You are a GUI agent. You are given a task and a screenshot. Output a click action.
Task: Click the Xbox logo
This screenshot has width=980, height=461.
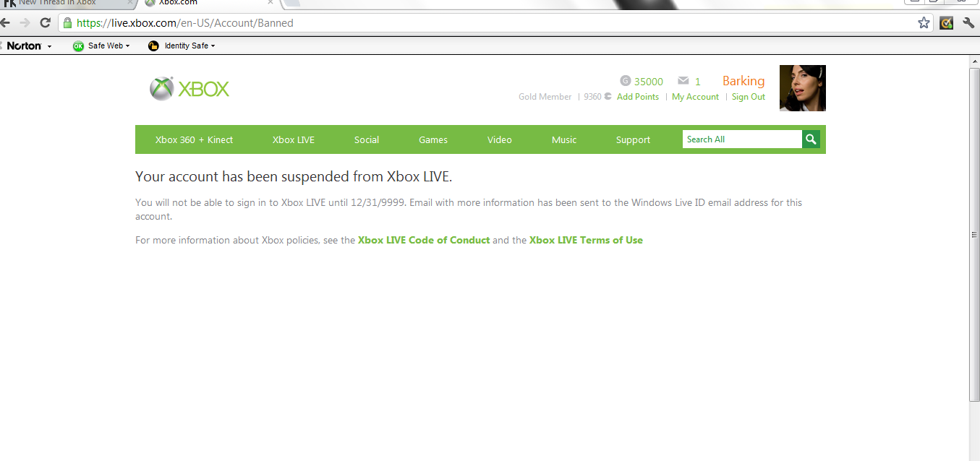coord(189,89)
